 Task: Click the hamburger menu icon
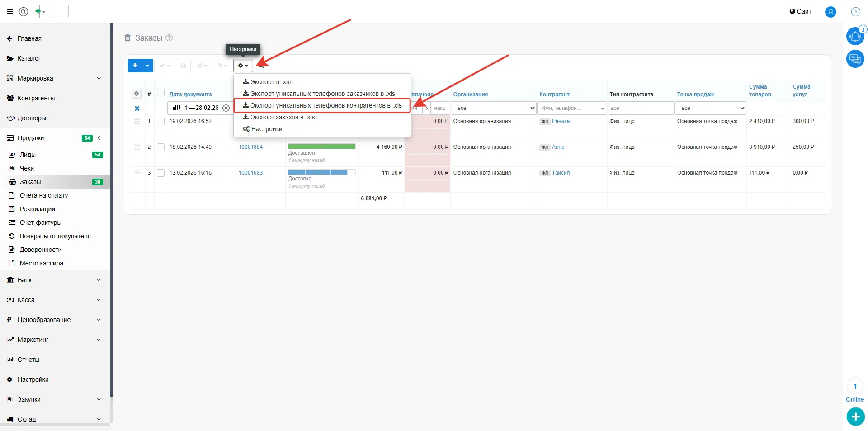(x=10, y=12)
